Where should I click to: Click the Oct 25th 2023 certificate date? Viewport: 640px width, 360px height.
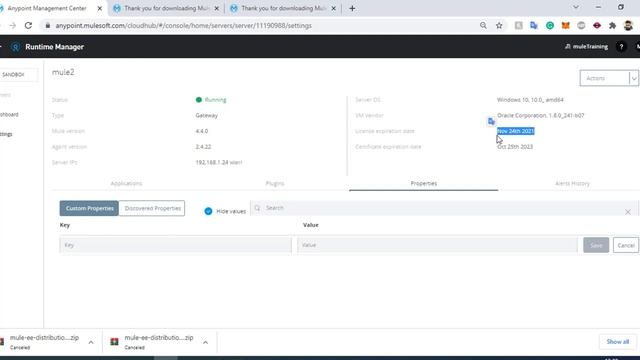pos(515,147)
